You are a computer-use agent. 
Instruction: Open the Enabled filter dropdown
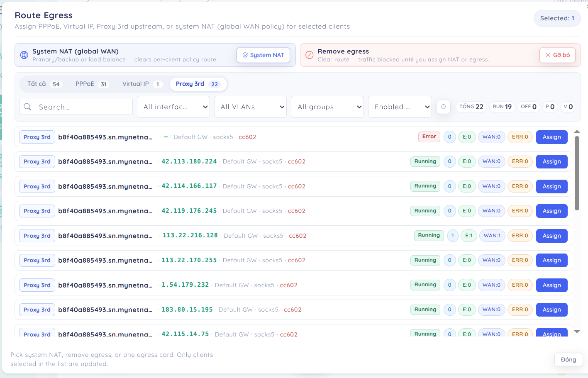(400, 107)
